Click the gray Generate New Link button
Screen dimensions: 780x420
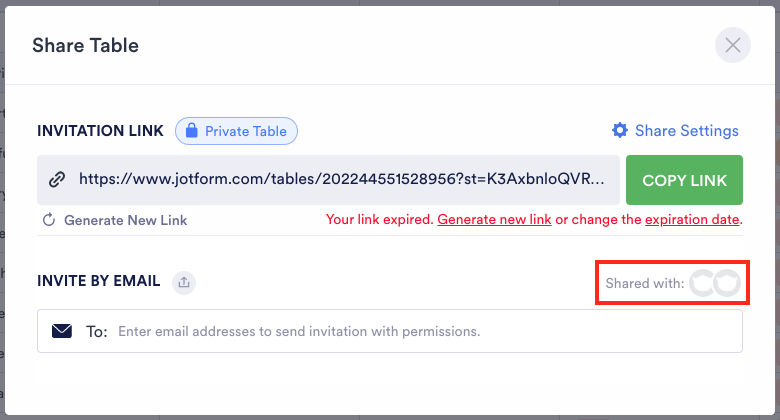[x=125, y=220]
